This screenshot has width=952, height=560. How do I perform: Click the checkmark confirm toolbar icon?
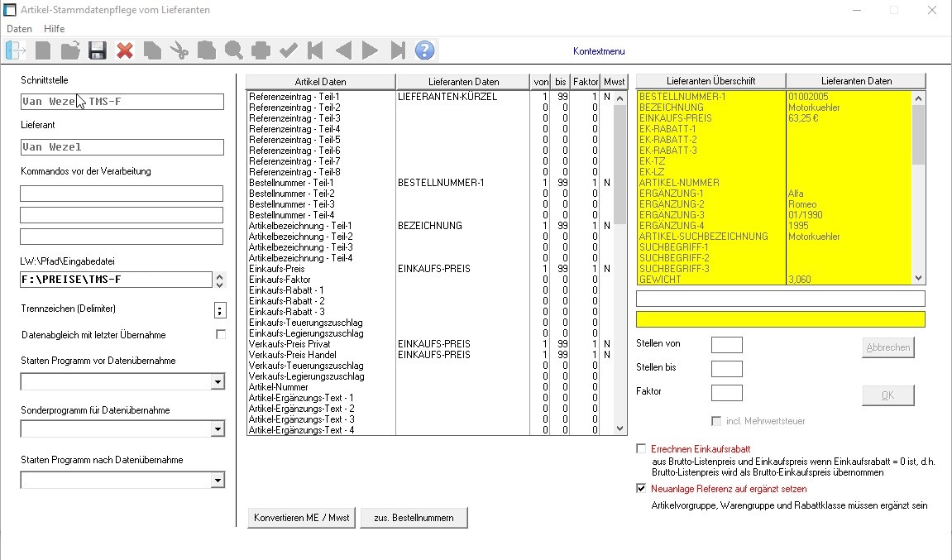click(x=289, y=50)
